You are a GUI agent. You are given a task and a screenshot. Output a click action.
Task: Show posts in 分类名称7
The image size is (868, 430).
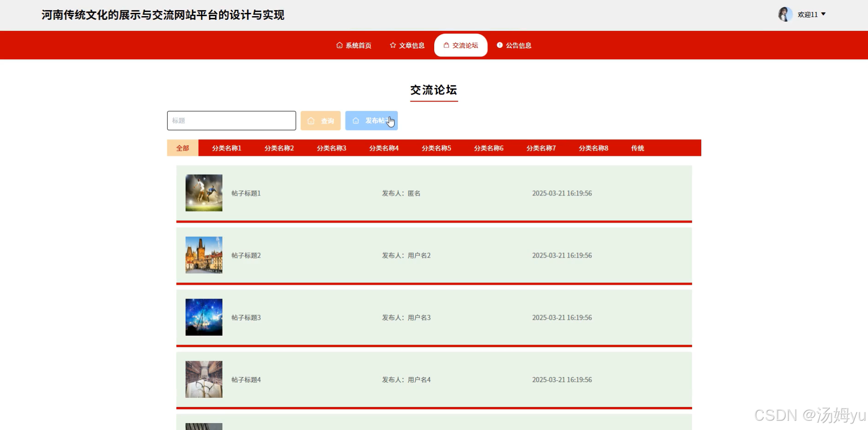point(541,148)
